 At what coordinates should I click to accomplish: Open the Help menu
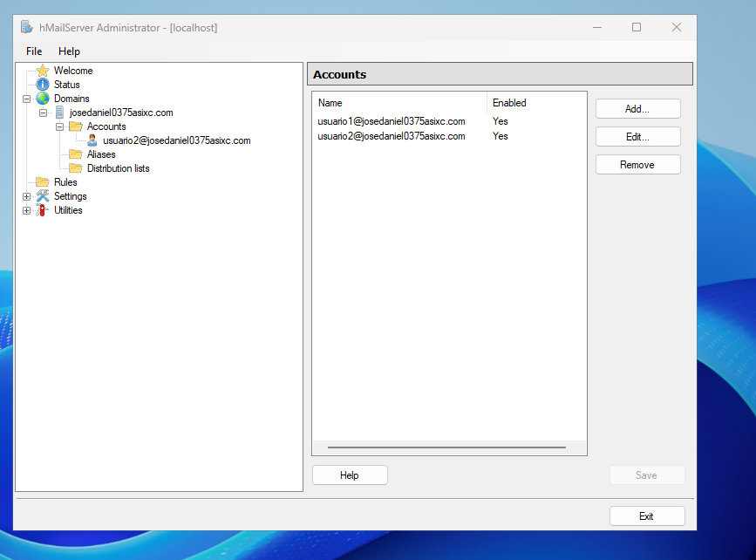point(69,51)
